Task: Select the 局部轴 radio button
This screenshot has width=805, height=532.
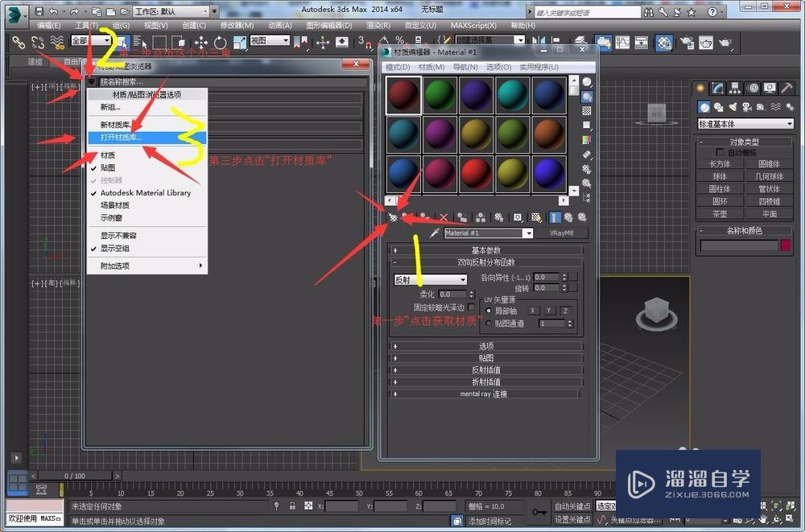Action: pos(489,311)
